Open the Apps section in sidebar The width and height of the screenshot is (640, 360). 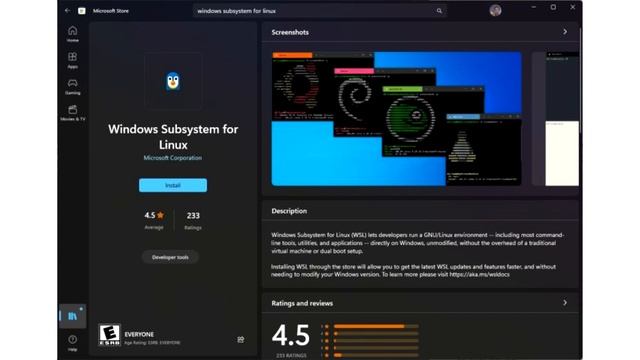point(73,60)
